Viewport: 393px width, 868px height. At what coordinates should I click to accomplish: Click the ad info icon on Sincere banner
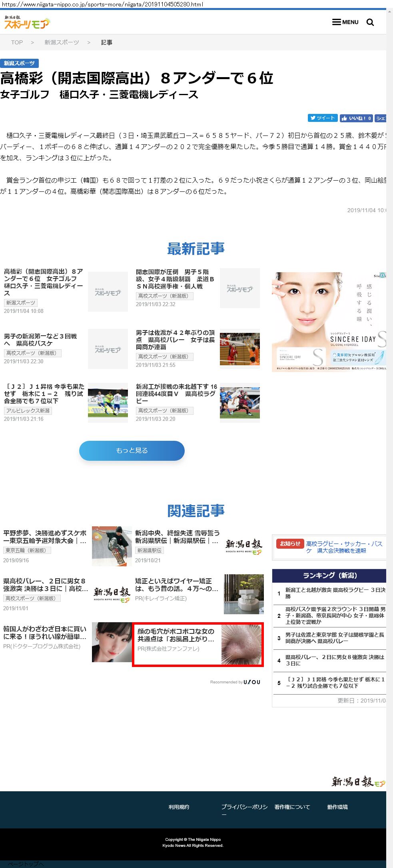pos(382,275)
